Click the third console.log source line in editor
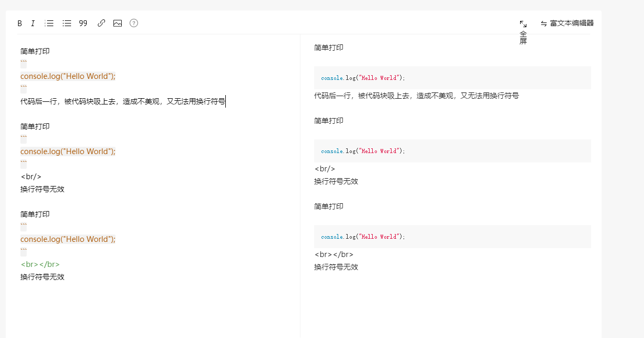 [68, 239]
